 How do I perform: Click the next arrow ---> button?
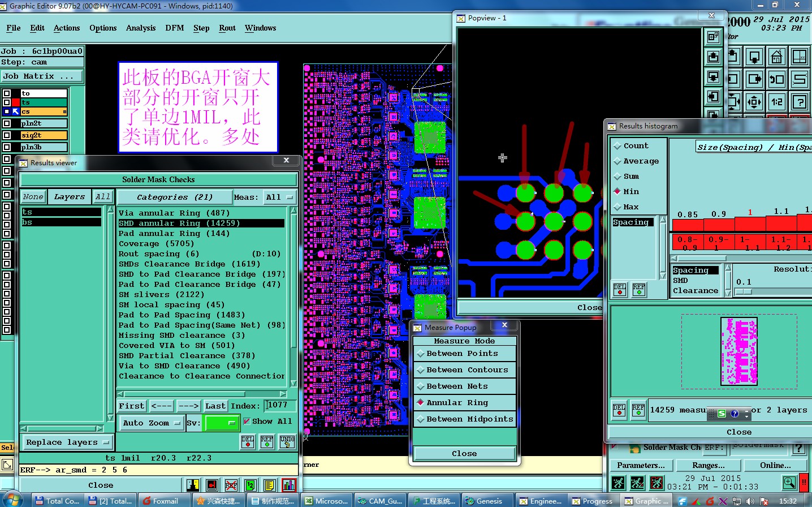(188, 406)
